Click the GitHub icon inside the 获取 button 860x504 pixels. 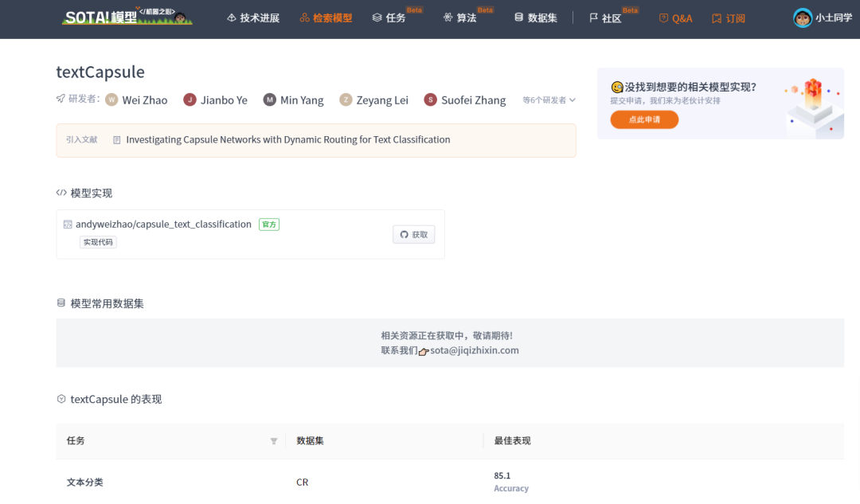[403, 234]
